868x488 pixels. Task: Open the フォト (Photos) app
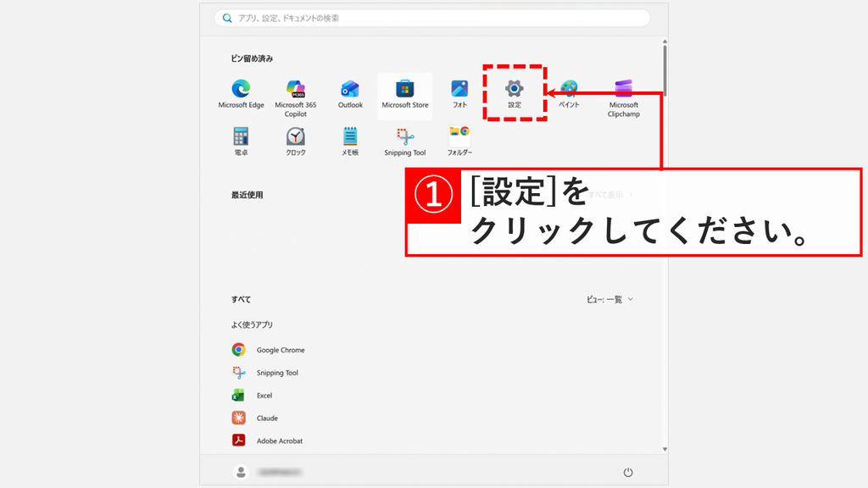pos(459,95)
